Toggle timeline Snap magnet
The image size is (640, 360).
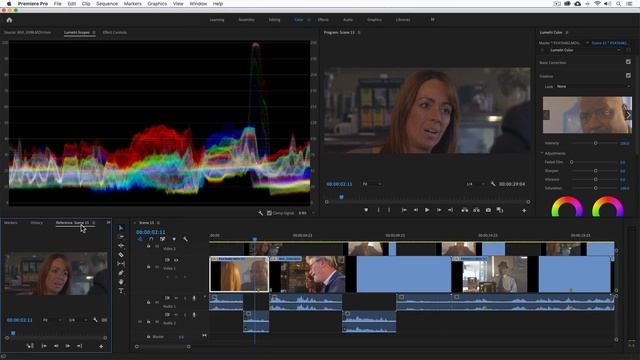(x=151, y=239)
